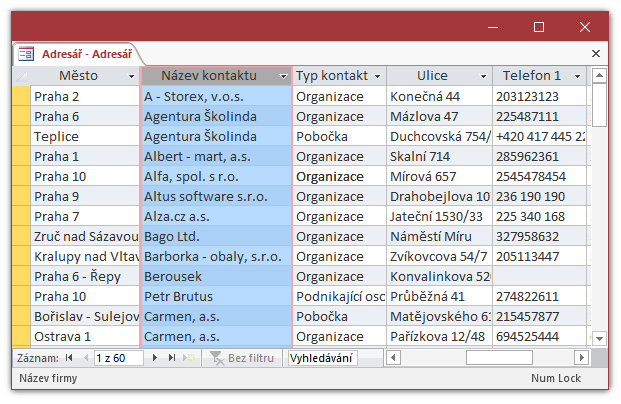Minimize the Access window
The image size is (621, 404).
[493, 27]
